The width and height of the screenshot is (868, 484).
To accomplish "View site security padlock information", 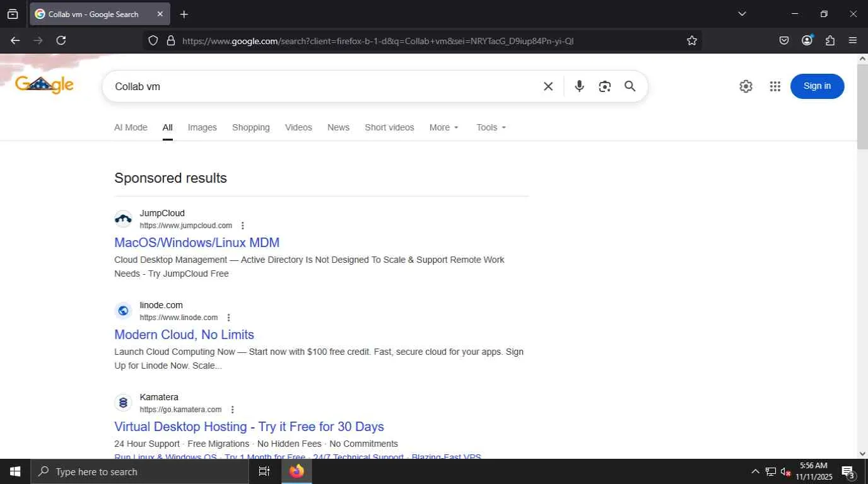I will (170, 40).
